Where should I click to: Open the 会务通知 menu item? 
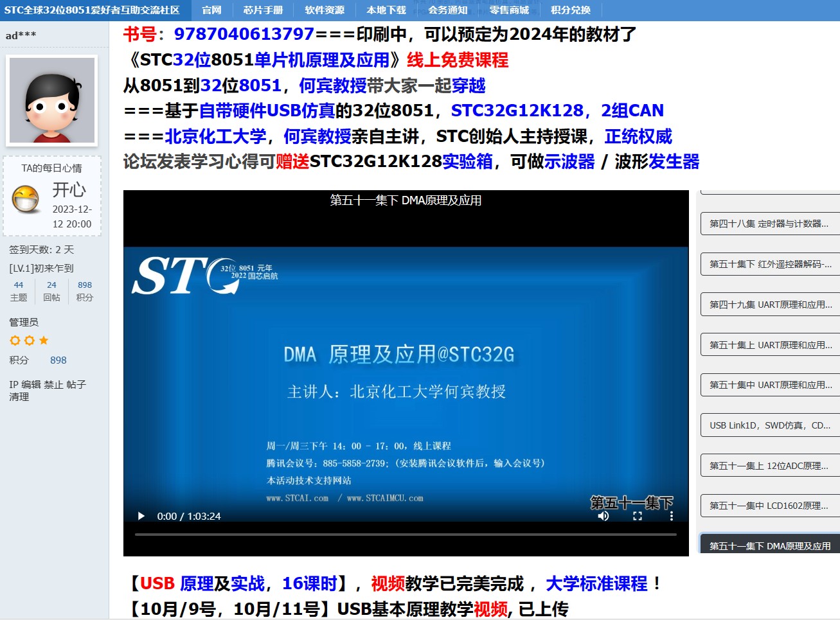point(448,10)
